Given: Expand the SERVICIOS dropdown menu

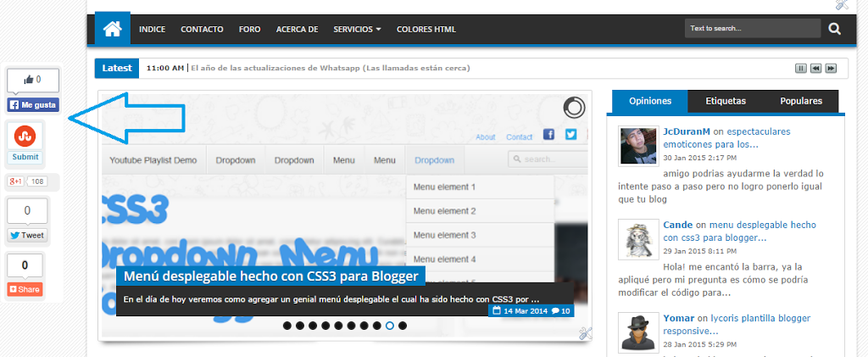Looking at the screenshot, I should (x=357, y=29).
